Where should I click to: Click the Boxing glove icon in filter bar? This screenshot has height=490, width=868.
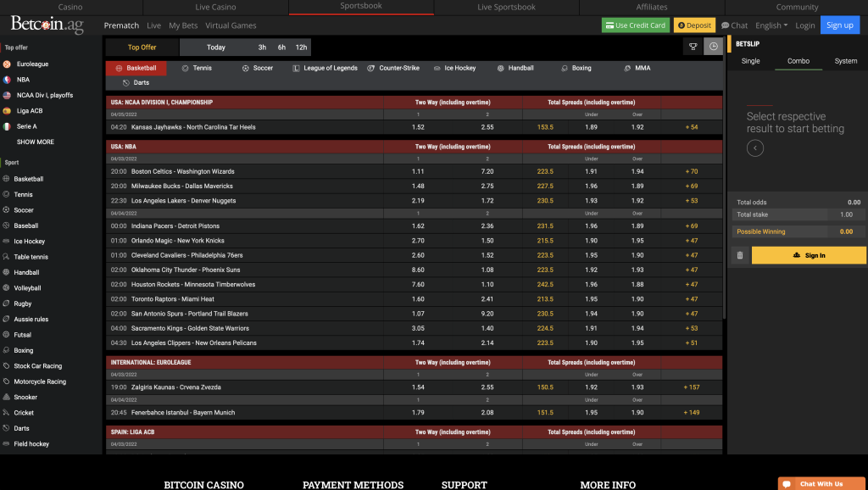(x=564, y=68)
